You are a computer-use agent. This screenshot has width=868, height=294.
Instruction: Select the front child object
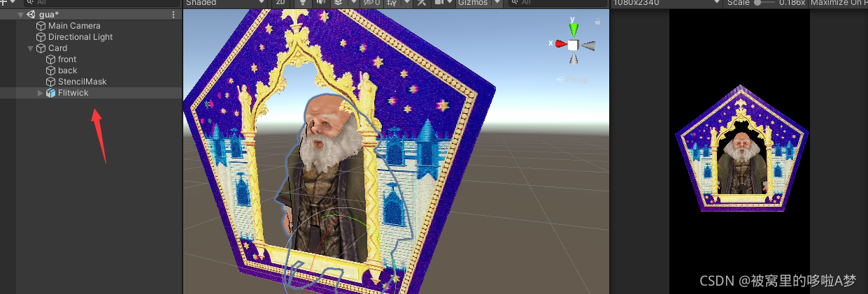67,59
